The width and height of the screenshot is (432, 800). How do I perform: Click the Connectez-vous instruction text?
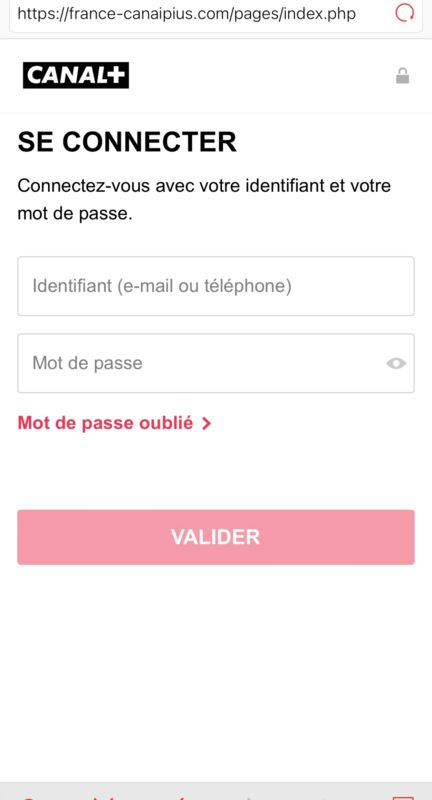click(204, 199)
